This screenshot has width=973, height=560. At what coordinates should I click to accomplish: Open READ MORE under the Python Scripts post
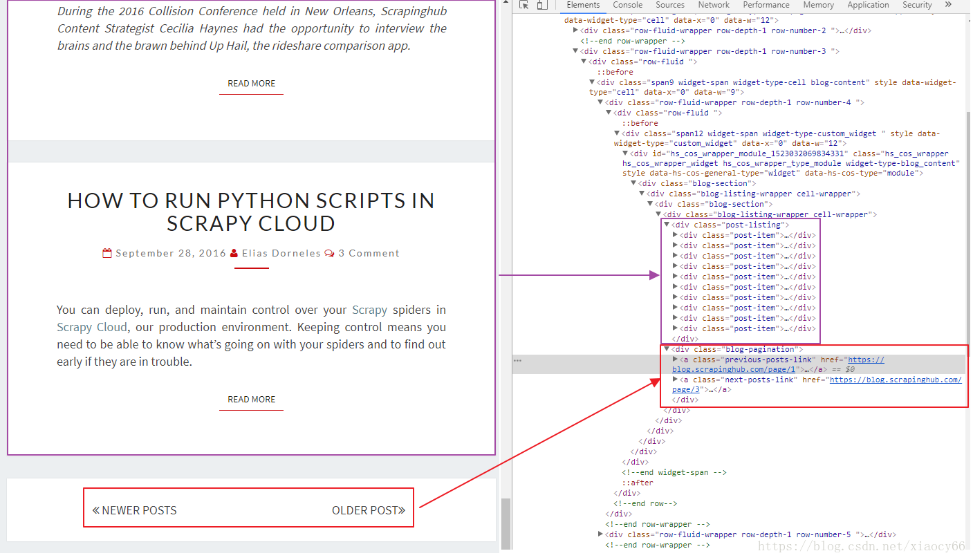(251, 400)
